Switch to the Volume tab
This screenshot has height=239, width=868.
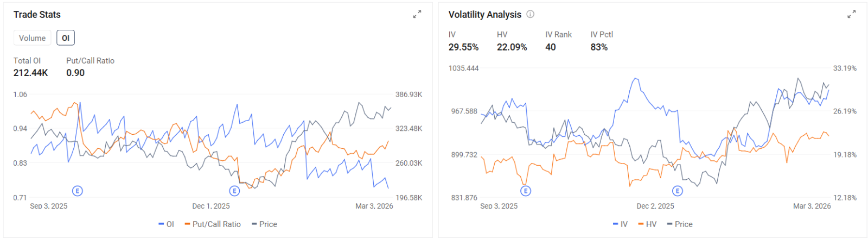pyautogui.click(x=33, y=38)
